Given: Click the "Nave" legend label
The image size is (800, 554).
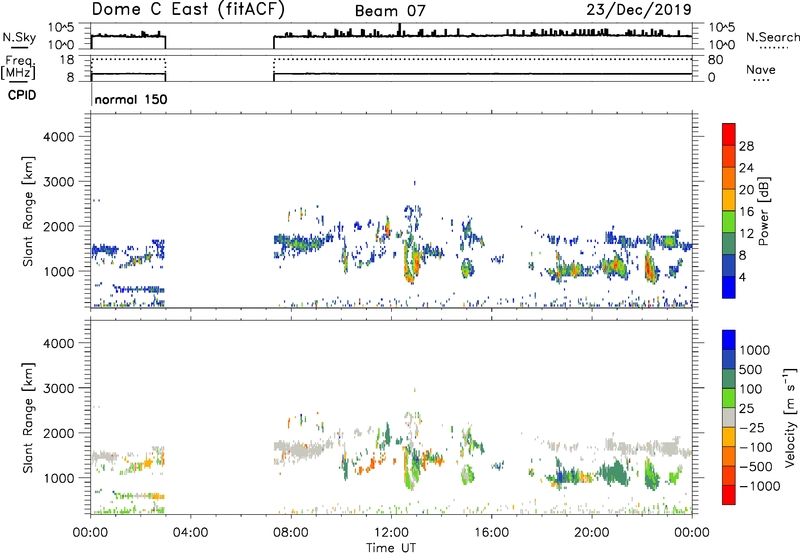Looking at the screenshot, I should pyautogui.click(x=760, y=70).
